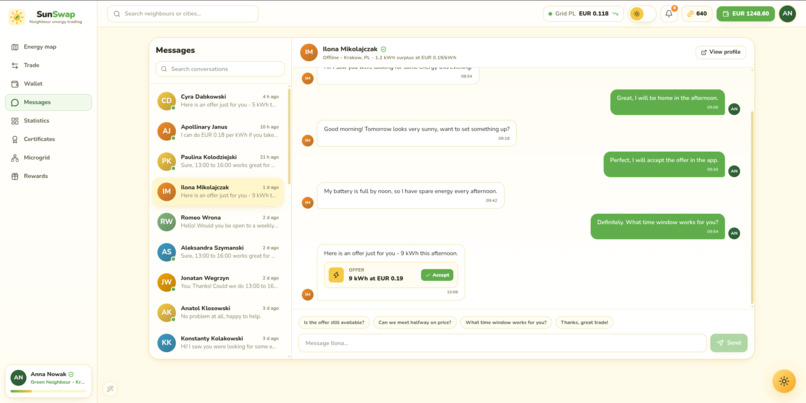This screenshot has height=403, width=806.
Task: Open conversation with Aleksandra Szymanski
Action: click(218, 252)
